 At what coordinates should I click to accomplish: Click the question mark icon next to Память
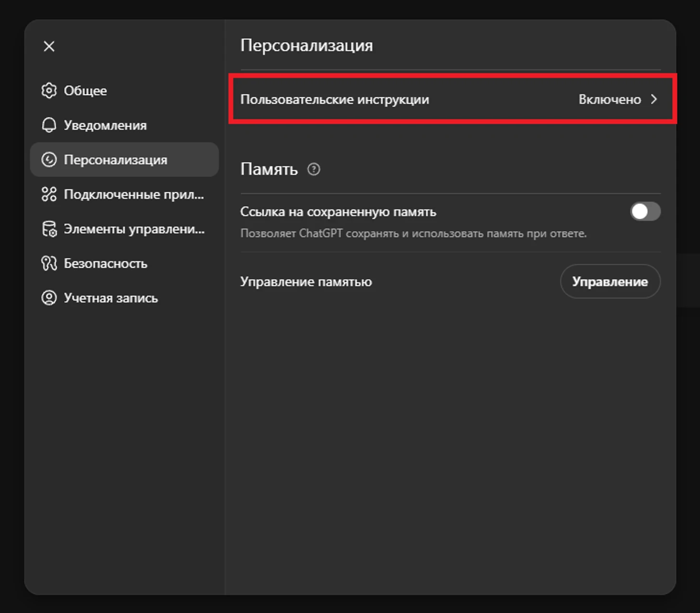click(314, 169)
